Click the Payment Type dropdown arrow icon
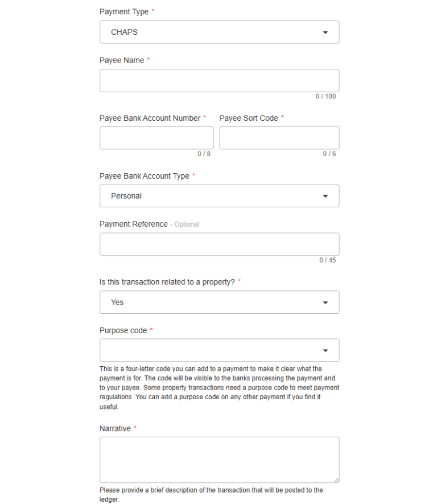The width and height of the screenshot is (437, 504). (325, 32)
